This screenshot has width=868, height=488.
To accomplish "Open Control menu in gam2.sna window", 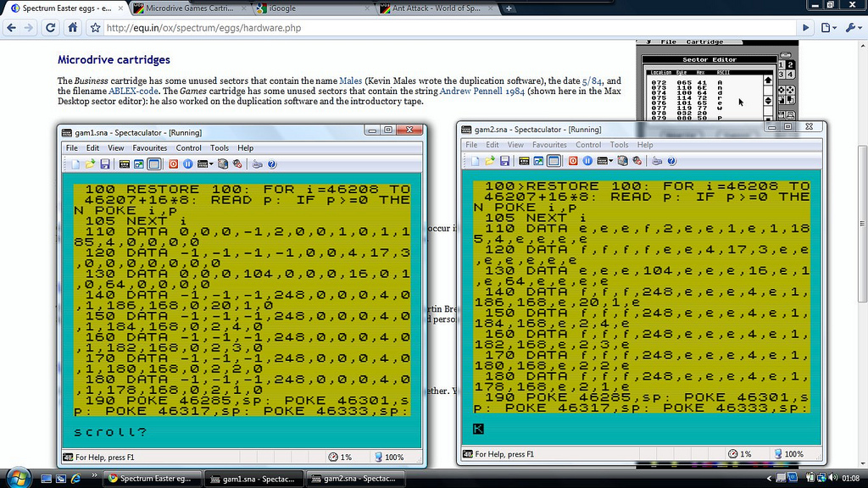I will click(588, 144).
